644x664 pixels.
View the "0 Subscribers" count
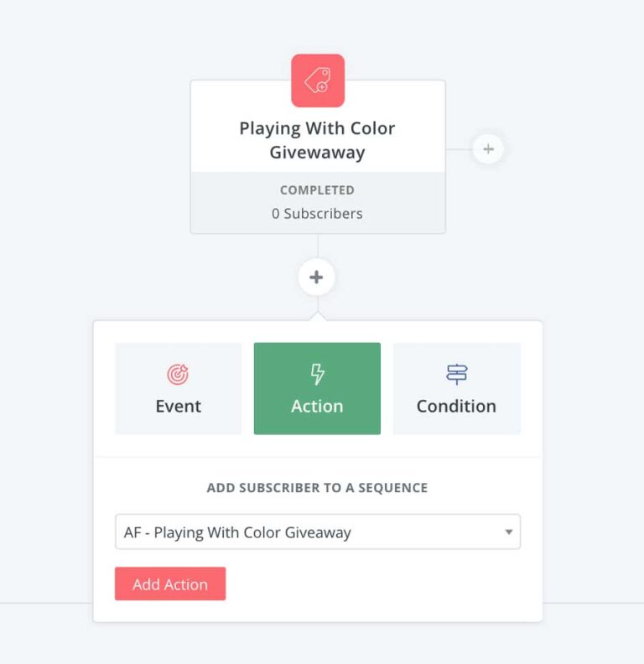point(317,214)
